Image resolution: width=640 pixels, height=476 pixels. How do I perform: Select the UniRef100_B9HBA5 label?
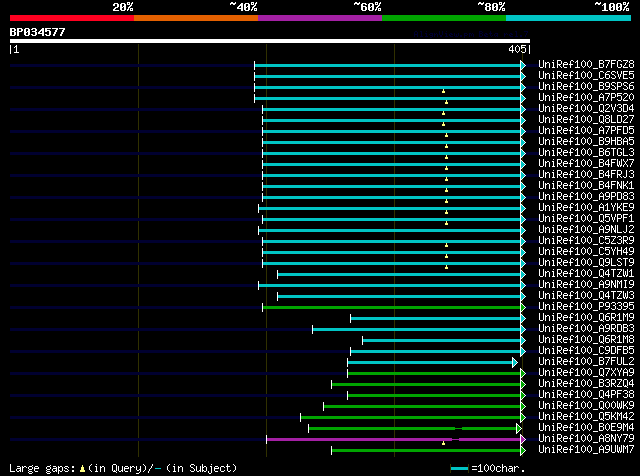586,142
